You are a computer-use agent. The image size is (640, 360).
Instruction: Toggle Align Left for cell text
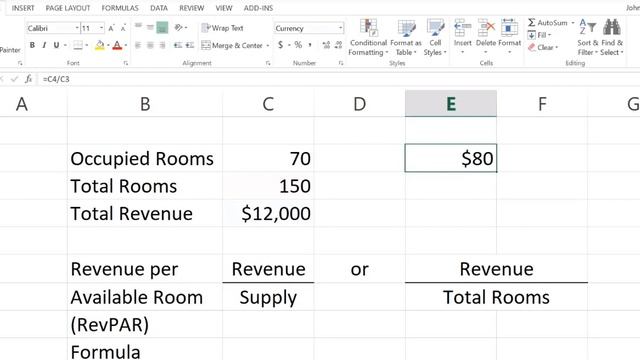pyautogui.click(x=138, y=45)
